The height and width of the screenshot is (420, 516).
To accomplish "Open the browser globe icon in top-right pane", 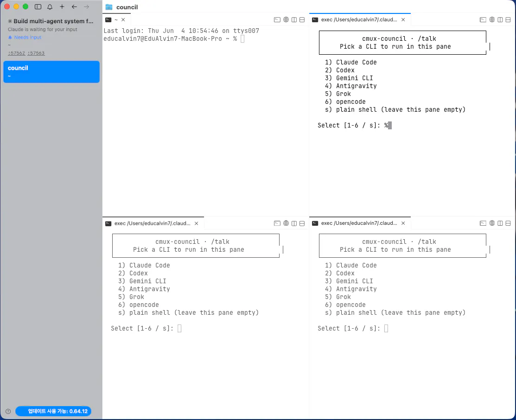I will (x=492, y=20).
